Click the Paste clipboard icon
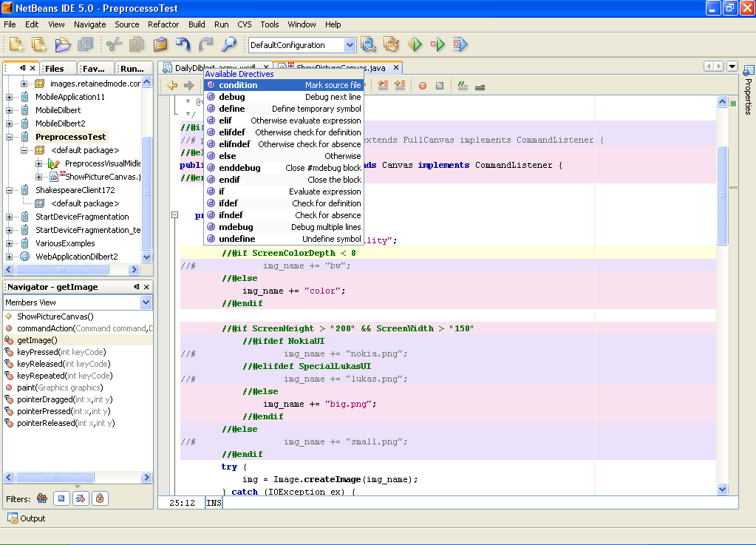 coord(160,45)
